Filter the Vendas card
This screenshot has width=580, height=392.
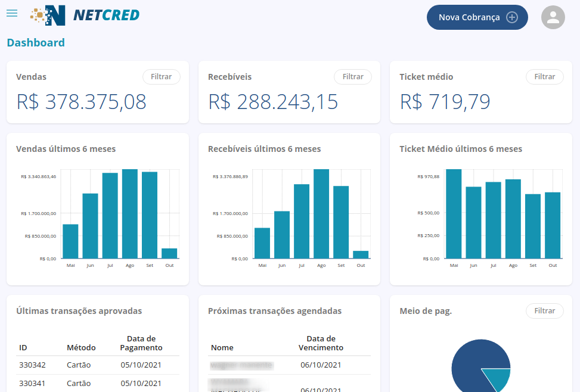[161, 77]
